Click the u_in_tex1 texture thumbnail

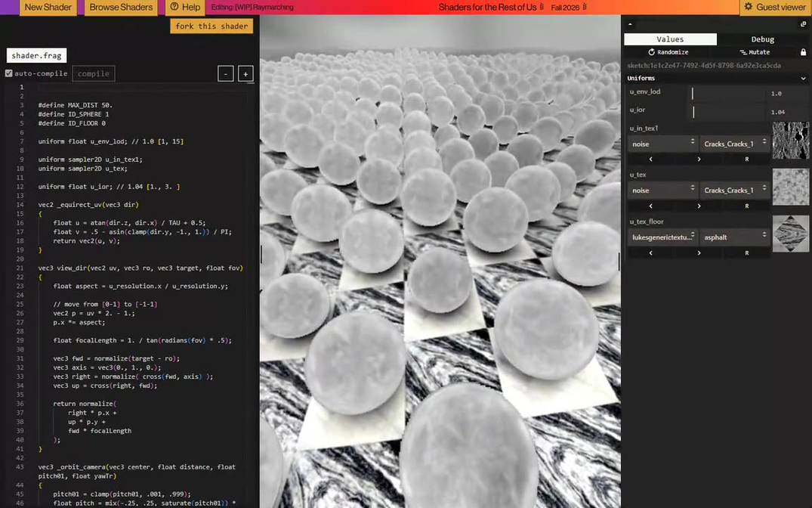(x=790, y=141)
